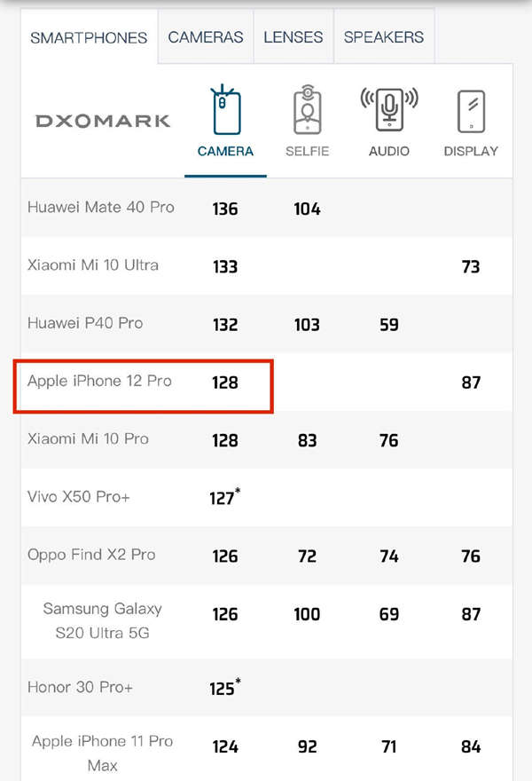
Task: Open Huawei Mate 40 Pro entry
Action: [101, 207]
